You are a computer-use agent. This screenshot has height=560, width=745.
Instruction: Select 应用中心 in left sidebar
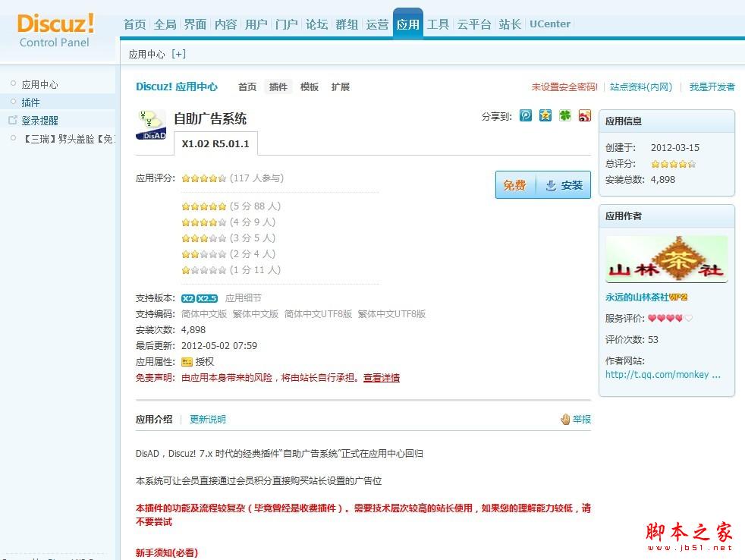(x=40, y=85)
